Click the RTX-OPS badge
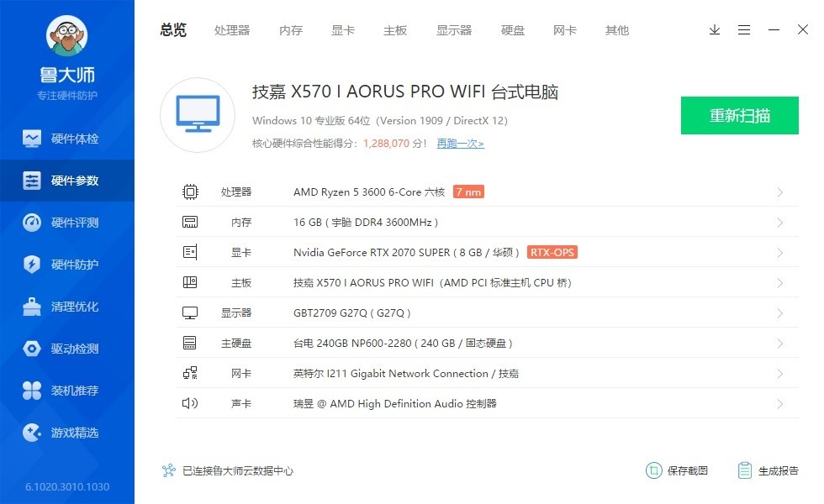 tap(552, 253)
